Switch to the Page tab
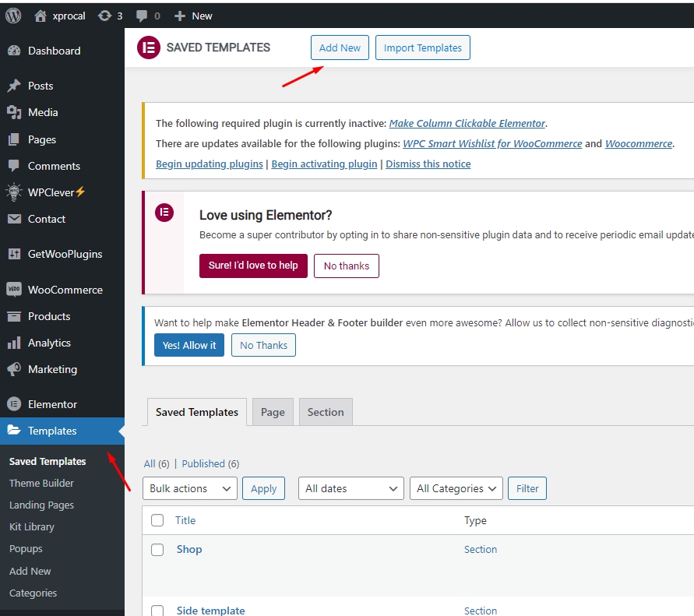Viewport: 694px width, 616px height. (273, 412)
